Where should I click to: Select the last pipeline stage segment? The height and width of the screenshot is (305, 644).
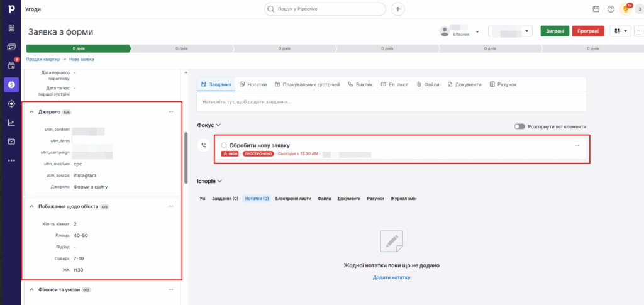[592, 48]
